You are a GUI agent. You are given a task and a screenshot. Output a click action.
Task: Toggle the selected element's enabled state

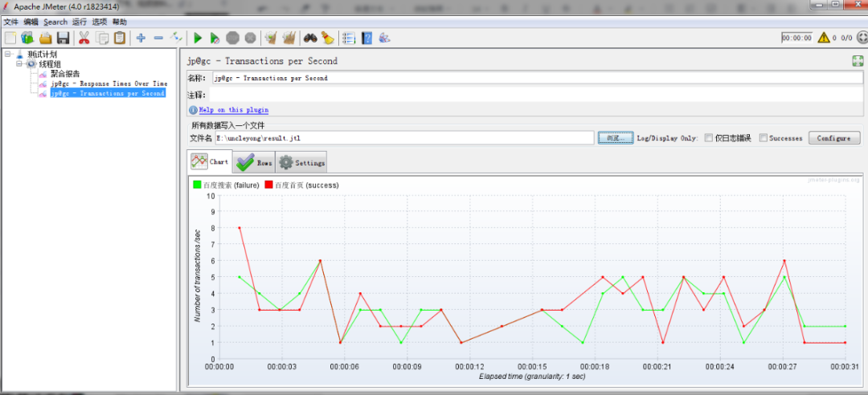pyautogui.click(x=176, y=38)
